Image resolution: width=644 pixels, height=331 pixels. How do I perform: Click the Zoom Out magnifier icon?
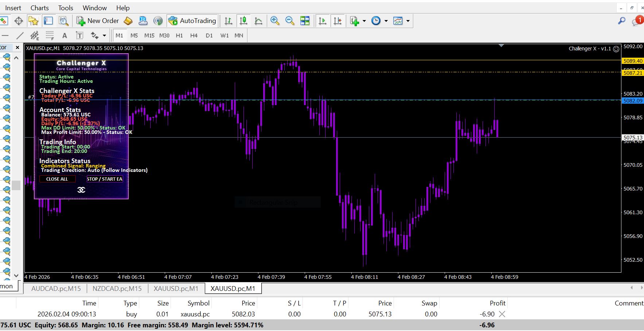tap(290, 21)
